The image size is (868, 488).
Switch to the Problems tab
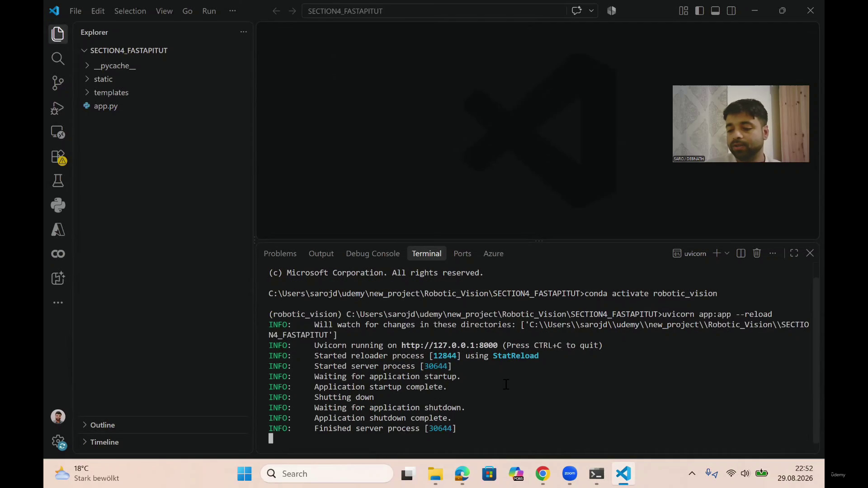click(x=280, y=253)
